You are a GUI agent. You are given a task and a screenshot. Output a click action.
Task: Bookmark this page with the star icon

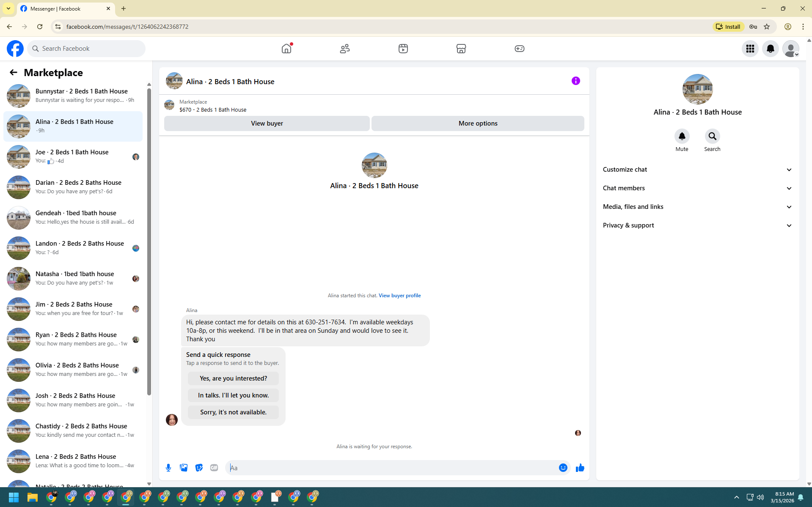coord(767,27)
